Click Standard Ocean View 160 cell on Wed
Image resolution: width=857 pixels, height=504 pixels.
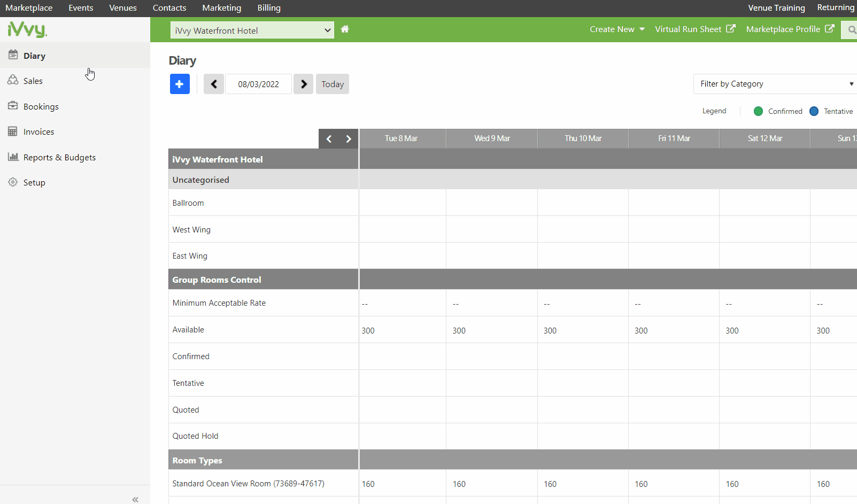point(492,483)
